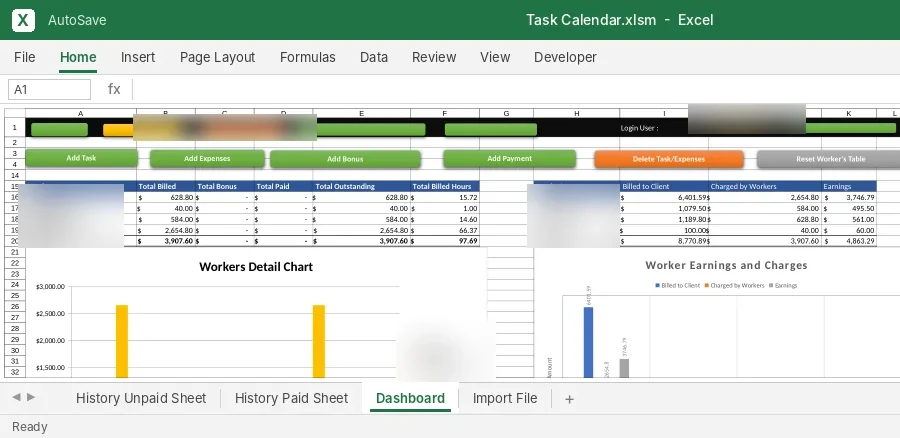Image resolution: width=900 pixels, height=438 pixels.
Task: Select column K header
Action: point(849,114)
